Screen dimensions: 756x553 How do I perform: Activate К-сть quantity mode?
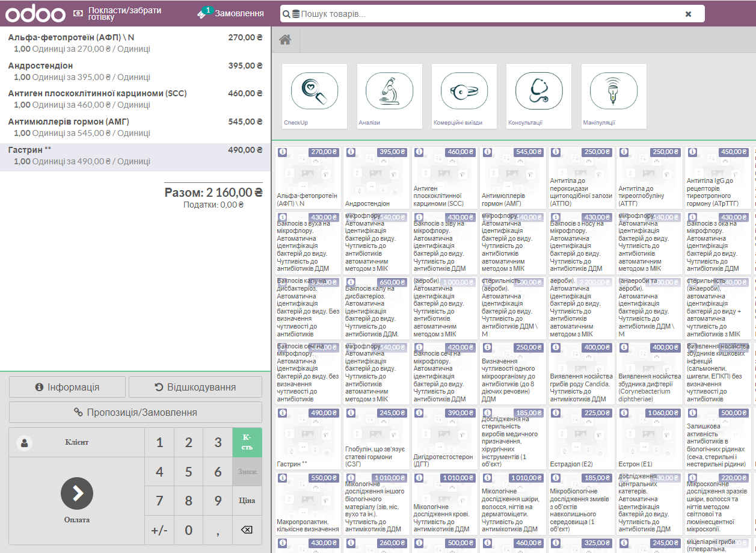click(x=247, y=442)
